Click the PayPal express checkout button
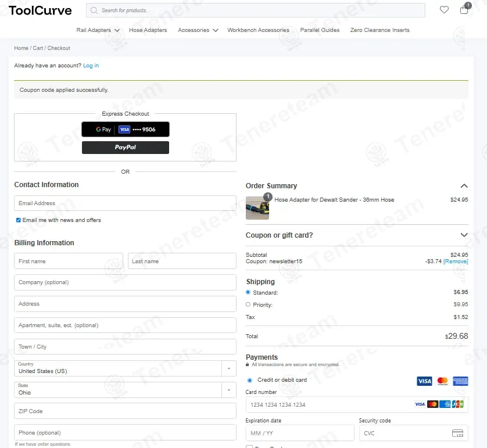This screenshot has width=487, height=448. tap(126, 148)
